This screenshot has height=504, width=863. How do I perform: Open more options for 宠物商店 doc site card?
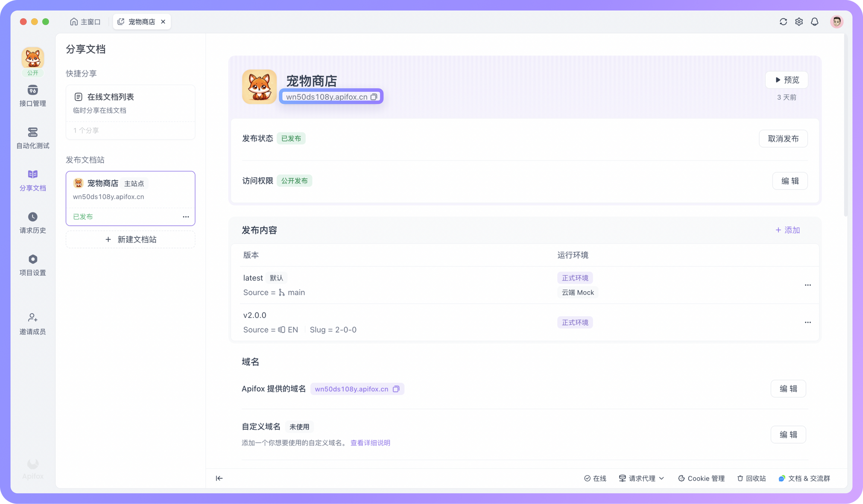pyautogui.click(x=186, y=217)
